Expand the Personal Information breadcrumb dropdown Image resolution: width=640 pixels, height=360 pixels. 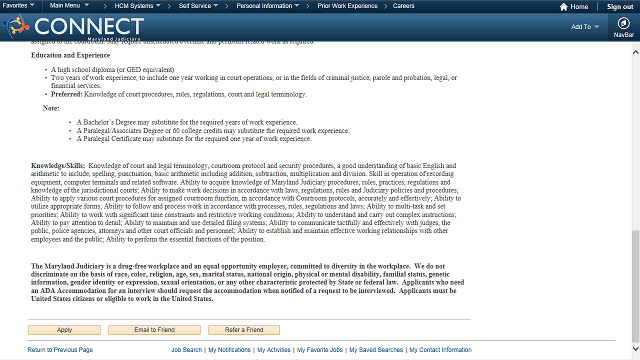(267, 6)
